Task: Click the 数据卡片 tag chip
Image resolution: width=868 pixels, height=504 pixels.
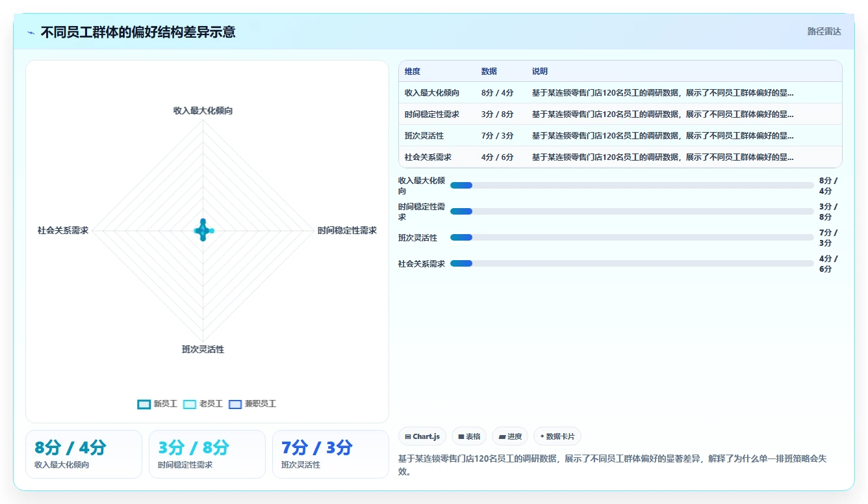Action: (x=557, y=436)
